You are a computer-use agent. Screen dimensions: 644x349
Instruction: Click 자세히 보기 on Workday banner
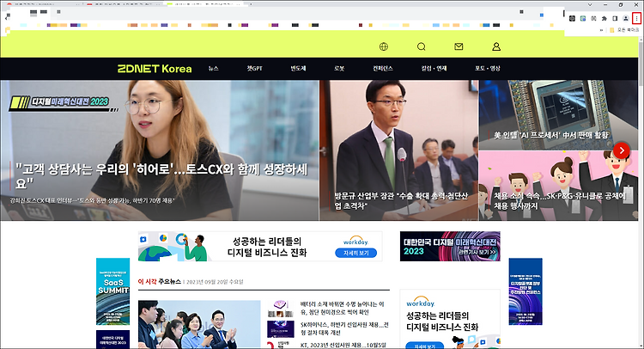tap(355, 254)
